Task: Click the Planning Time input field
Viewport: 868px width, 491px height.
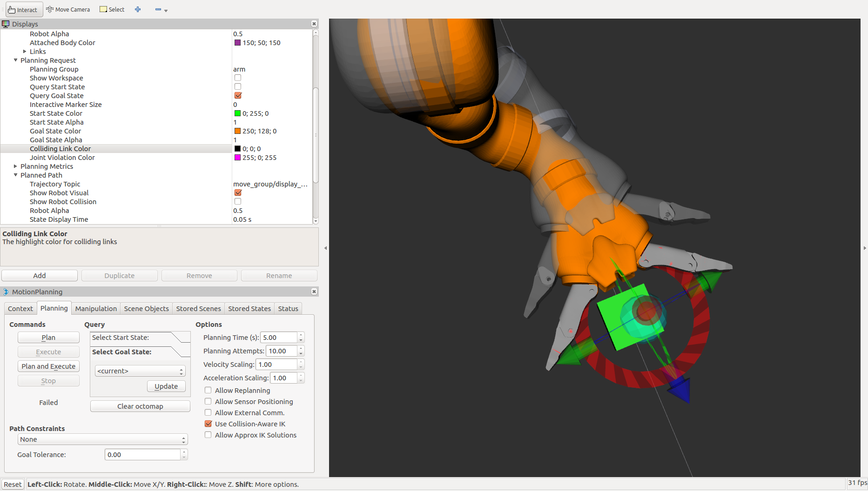Action: click(x=279, y=338)
